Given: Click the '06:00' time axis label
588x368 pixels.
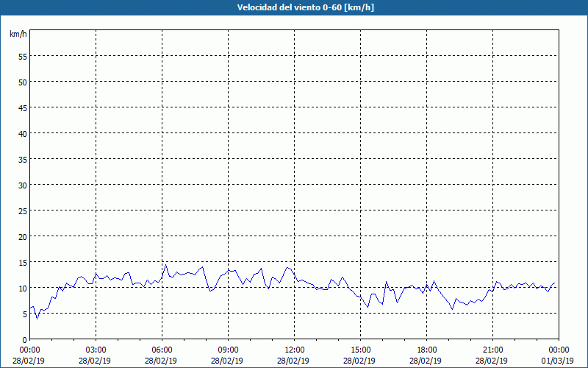Looking at the screenshot, I should pyautogui.click(x=162, y=350).
